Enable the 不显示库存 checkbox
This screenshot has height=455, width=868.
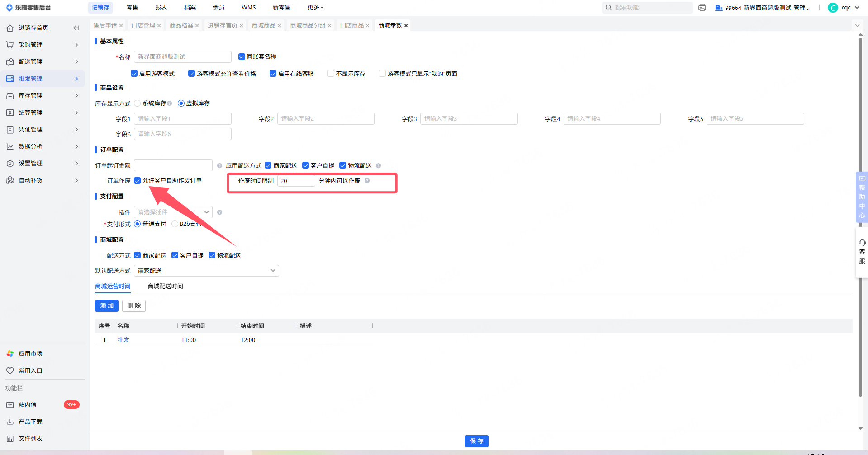(331, 74)
